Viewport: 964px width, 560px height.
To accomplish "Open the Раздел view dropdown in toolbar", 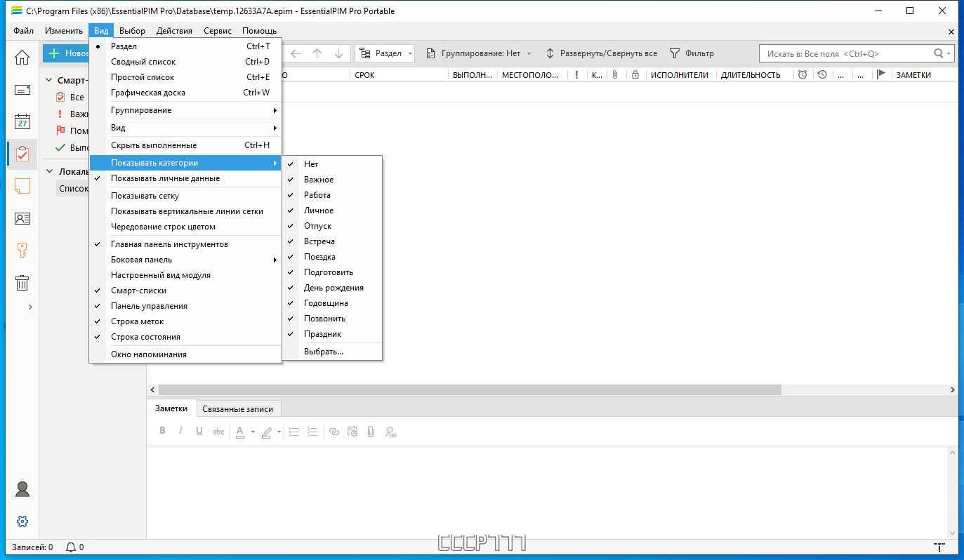I will pos(385,53).
